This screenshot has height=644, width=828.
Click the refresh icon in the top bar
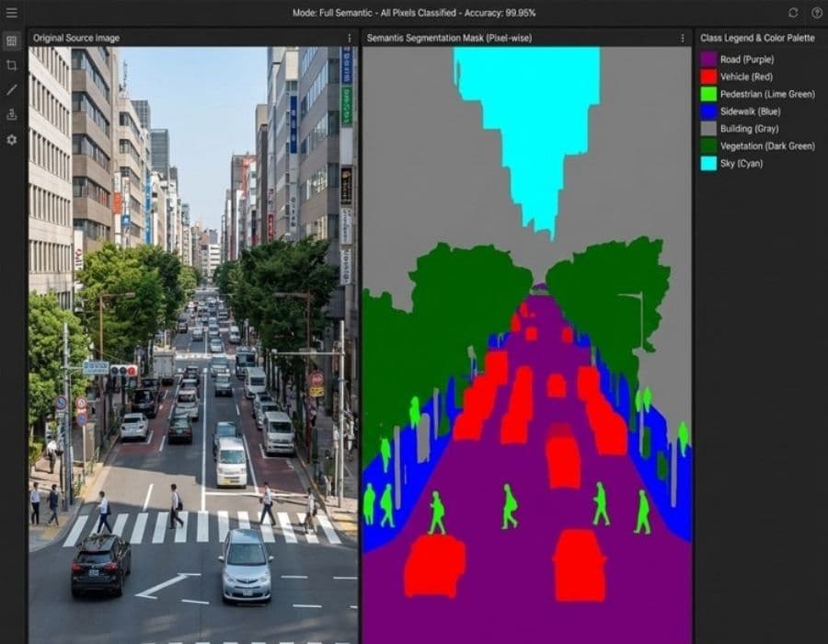pyautogui.click(x=793, y=13)
